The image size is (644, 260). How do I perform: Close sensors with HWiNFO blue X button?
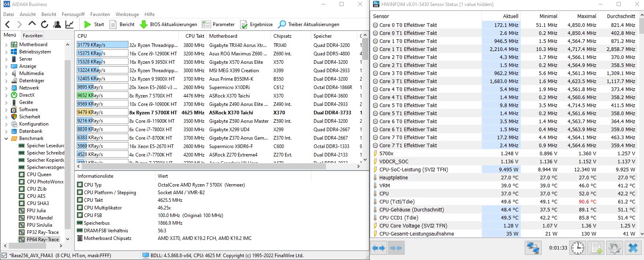click(x=633, y=248)
